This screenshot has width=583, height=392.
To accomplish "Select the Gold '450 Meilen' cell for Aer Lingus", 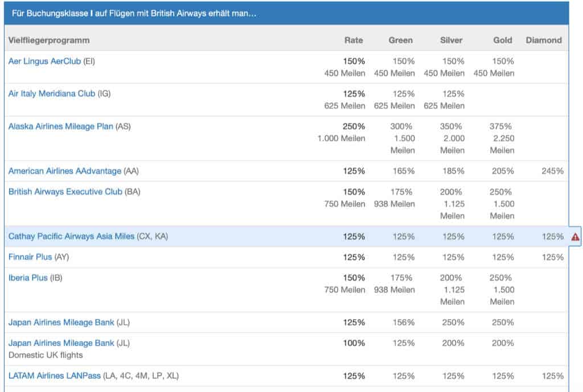I will (x=494, y=73).
